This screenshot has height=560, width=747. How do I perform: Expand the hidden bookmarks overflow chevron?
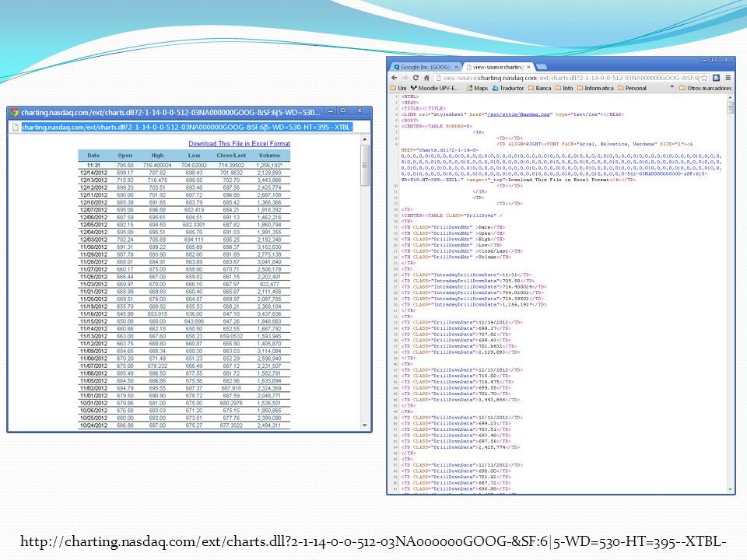pyautogui.click(x=672, y=88)
